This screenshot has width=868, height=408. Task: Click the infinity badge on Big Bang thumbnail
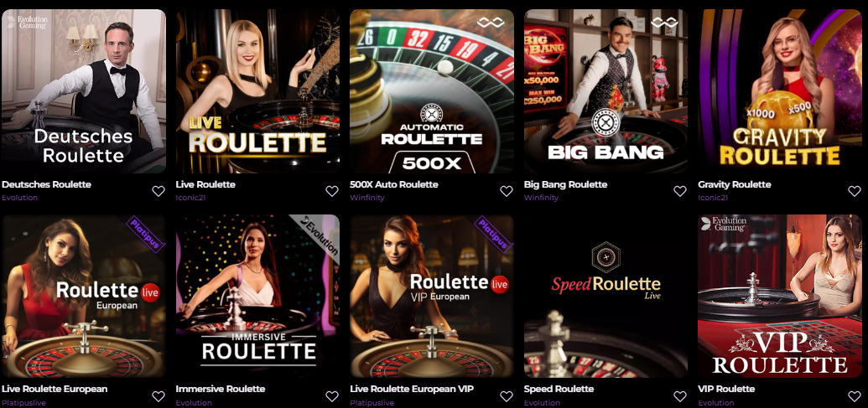[x=665, y=23]
